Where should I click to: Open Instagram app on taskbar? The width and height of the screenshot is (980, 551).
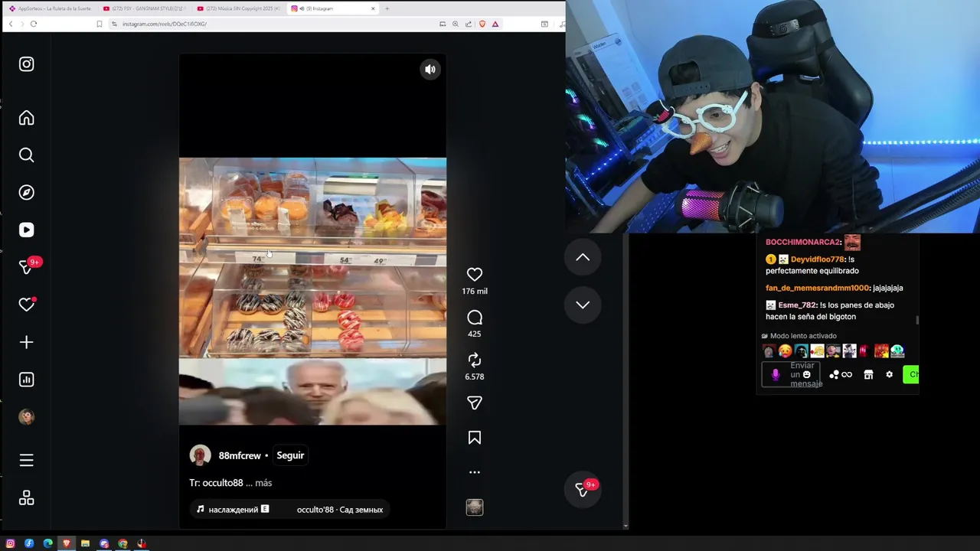pos(11,543)
